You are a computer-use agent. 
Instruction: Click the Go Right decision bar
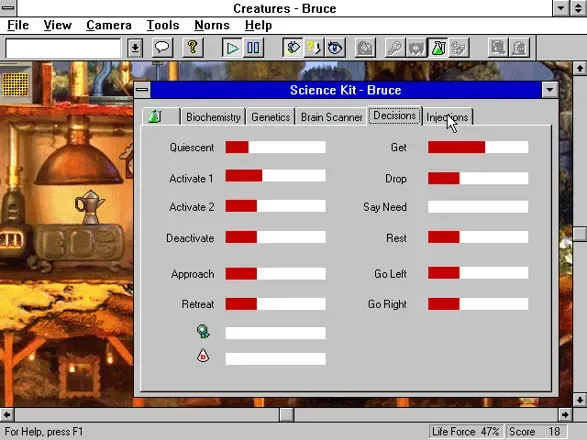click(x=478, y=304)
